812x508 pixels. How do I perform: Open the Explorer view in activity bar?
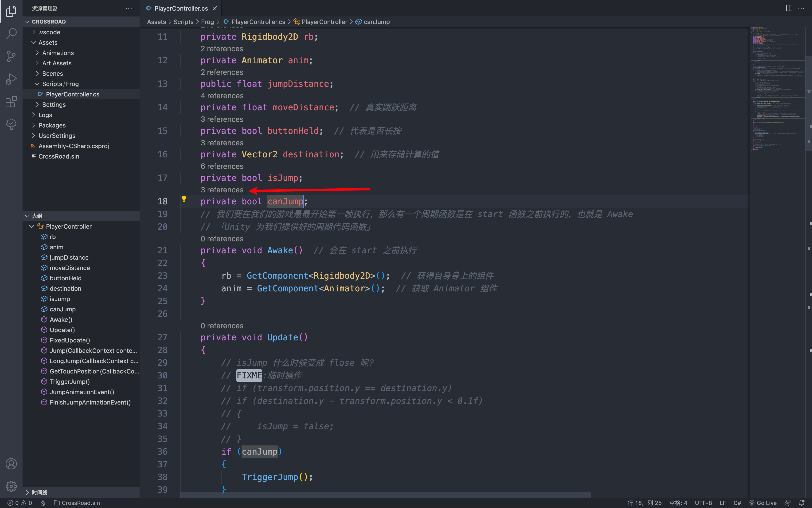pos(11,11)
